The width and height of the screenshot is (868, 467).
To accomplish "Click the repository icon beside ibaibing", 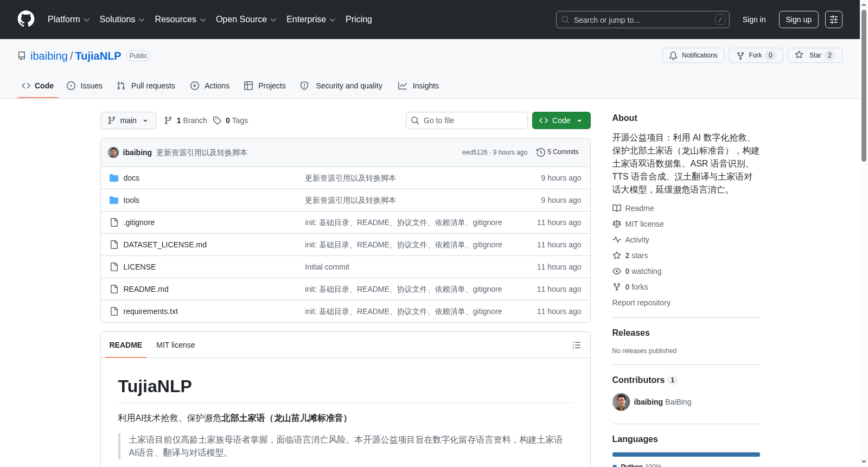I will tap(22, 56).
